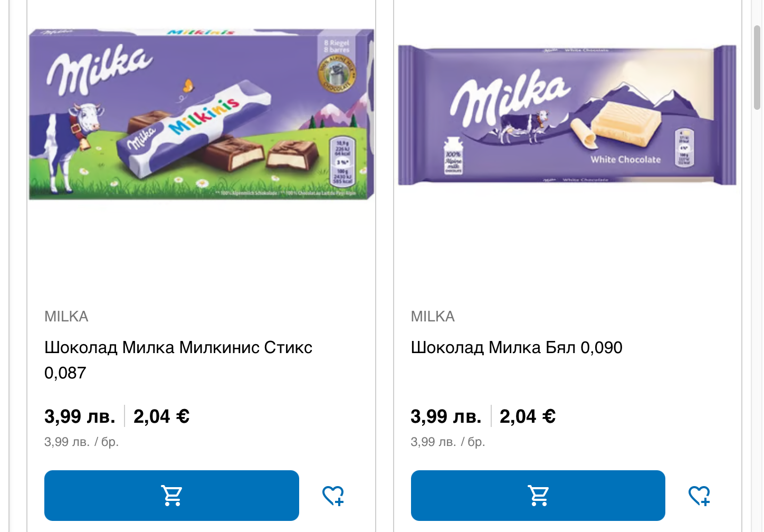Click MILKA brand label above Milkinis title
Screen dimensions: 764x532
(x=66, y=317)
